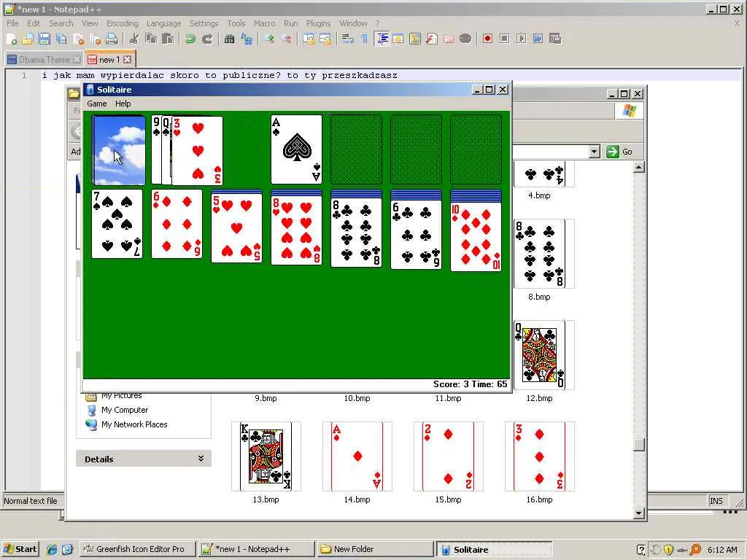Viewport: 747px width, 560px height.
Task: Click the Redo arrow icon
Action: [x=206, y=39]
